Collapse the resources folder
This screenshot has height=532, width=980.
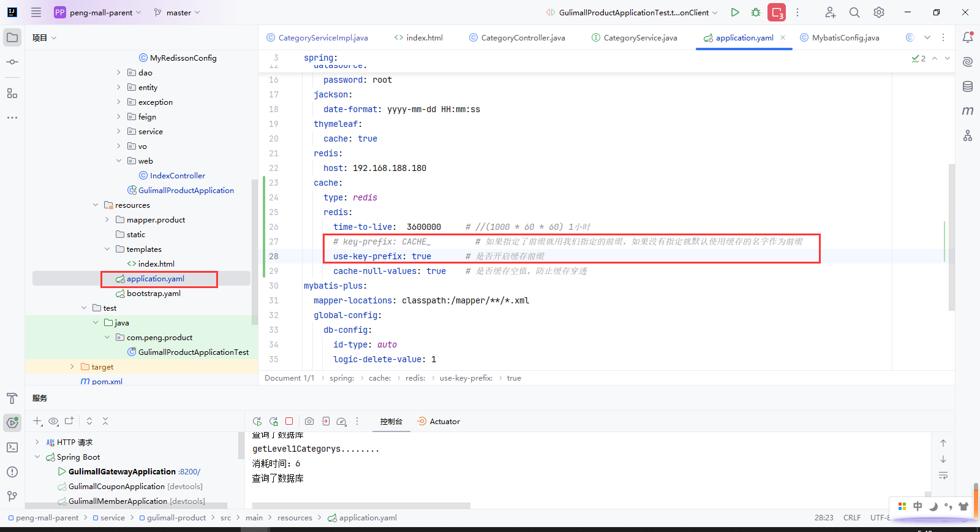tap(96, 205)
